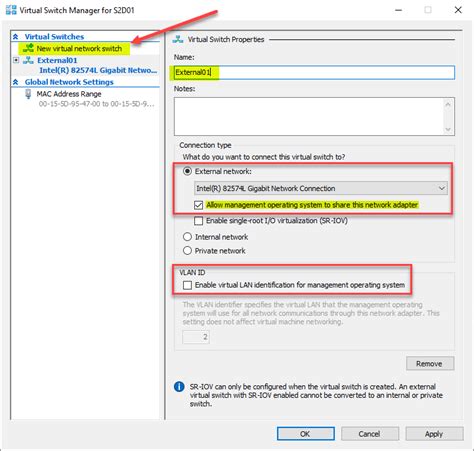Enable virtual LAN identification checkbox
The width and height of the screenshot is (474, 451).
point(188,285)
